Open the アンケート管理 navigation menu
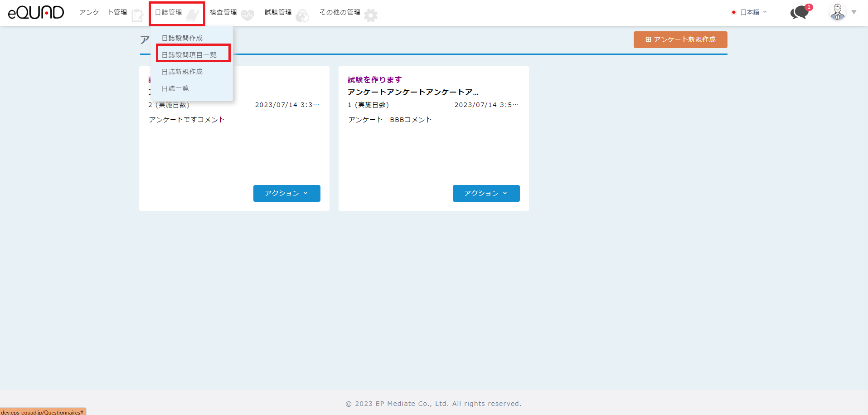Screen dimensions: 868x415 [103, 12]
